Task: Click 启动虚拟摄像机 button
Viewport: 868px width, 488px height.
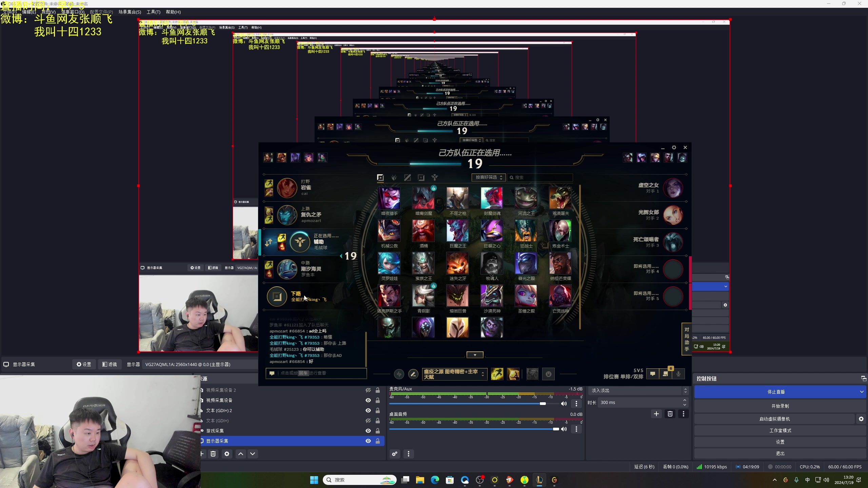Action: coord(774,419)
